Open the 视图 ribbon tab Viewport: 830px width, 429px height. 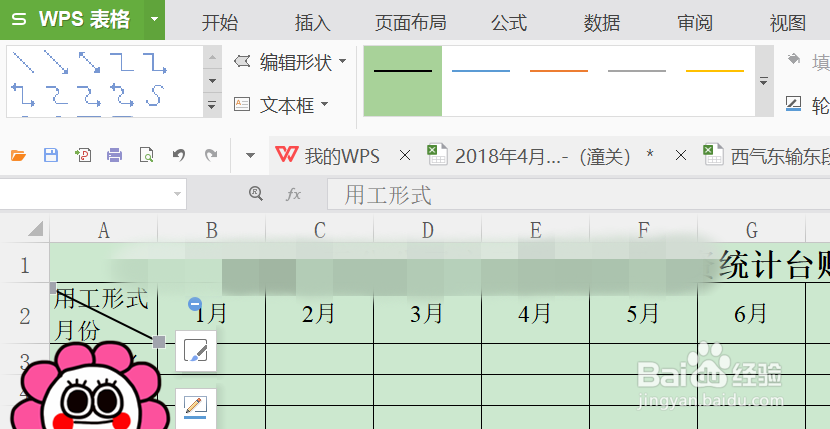click(x=788, y=23)
